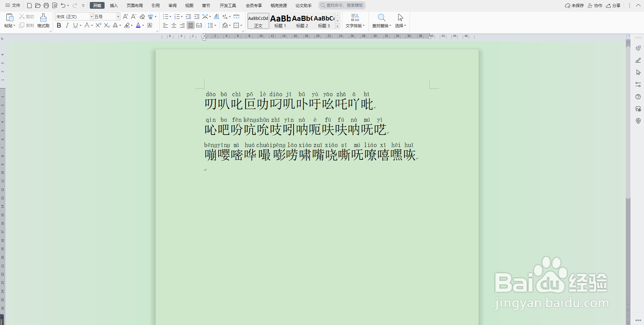This screenshot has height=325, width=644.
Task: Align text left
Action: pos(165,25)
